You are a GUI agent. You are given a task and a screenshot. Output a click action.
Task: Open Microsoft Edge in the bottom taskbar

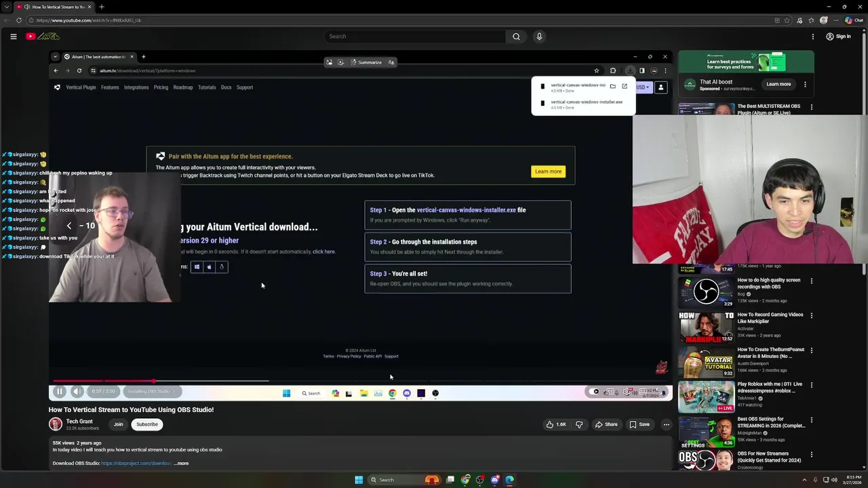(509, 480)
